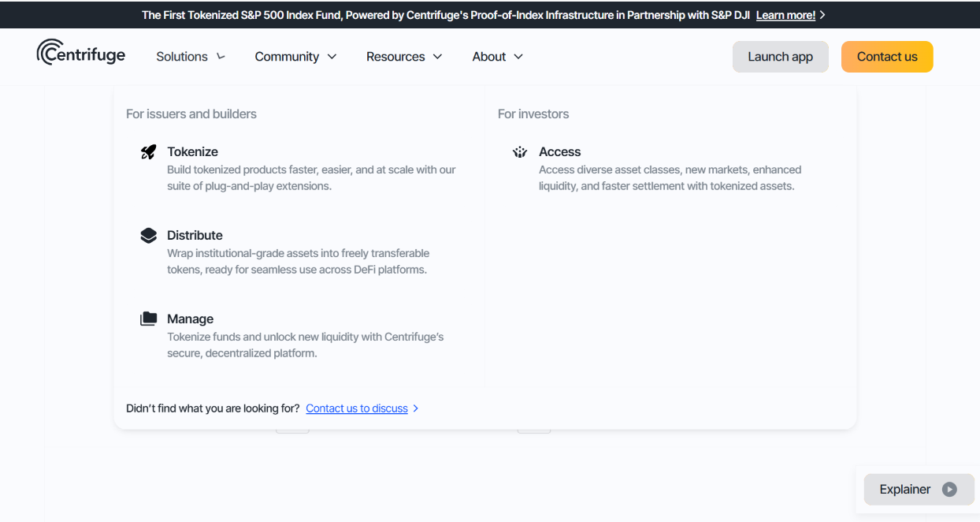The height and width of the screenshot is (522, 980).
Task: Click the Access investors icon
Action: coord(520,152)
